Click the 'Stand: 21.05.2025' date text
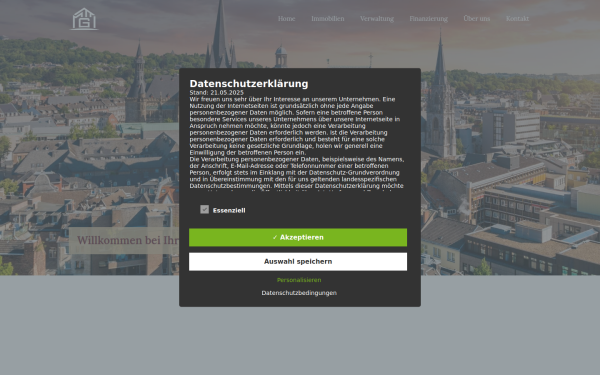 pos(217,93)
